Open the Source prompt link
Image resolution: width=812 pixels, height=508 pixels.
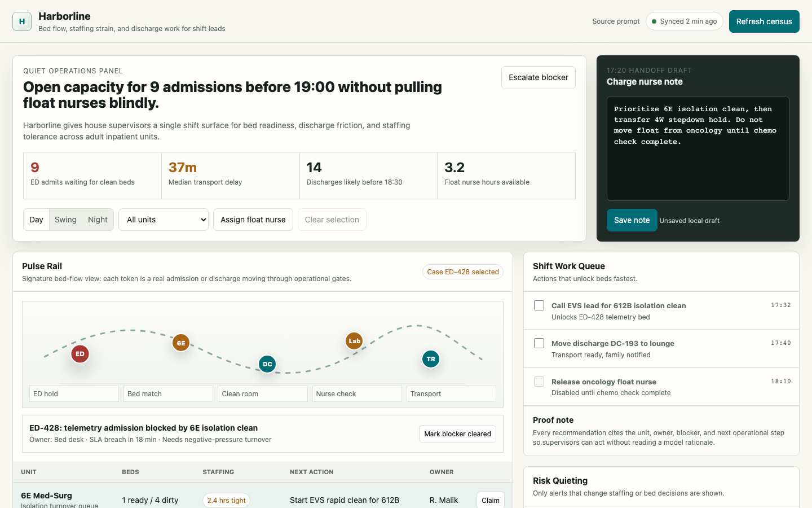click(616, 21)
